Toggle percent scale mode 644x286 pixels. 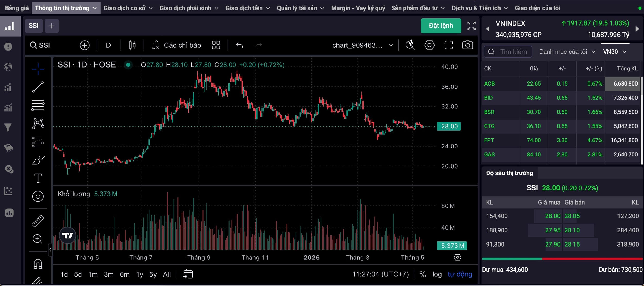423,274
